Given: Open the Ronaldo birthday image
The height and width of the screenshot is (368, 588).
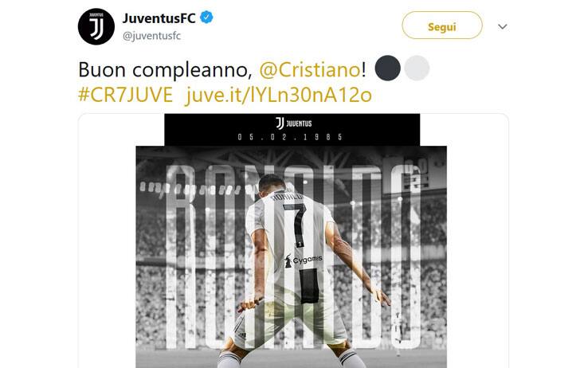Looking at the screenshot, I should click(292, 241).
